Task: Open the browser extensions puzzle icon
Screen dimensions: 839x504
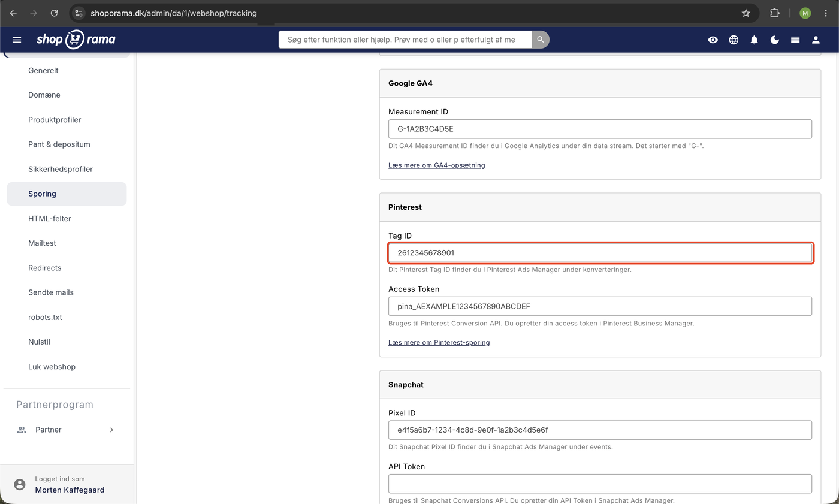Action: click(774, 13)
